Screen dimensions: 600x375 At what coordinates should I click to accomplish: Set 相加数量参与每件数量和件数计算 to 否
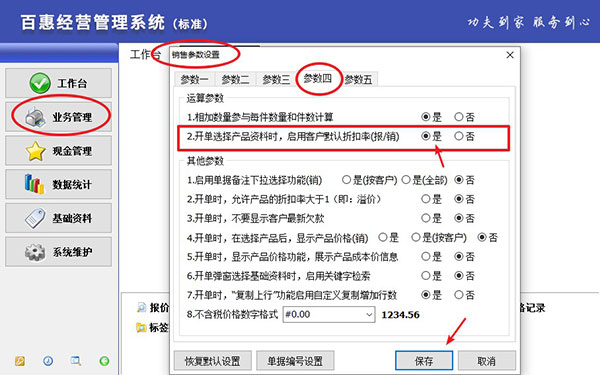click(x=458, y=117)
